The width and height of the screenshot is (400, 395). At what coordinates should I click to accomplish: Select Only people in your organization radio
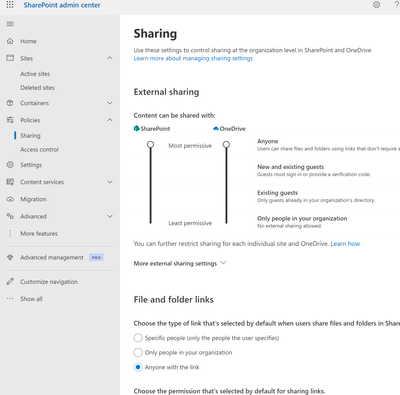point(138,352)
